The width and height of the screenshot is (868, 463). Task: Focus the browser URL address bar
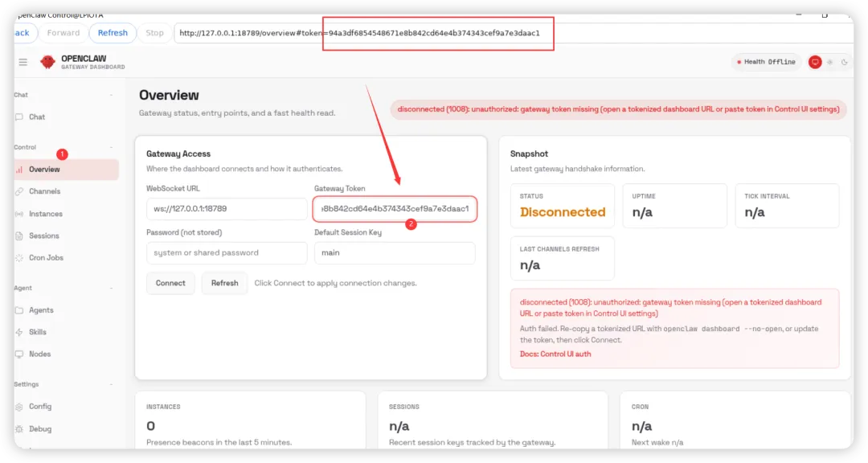tap(514, 33)
